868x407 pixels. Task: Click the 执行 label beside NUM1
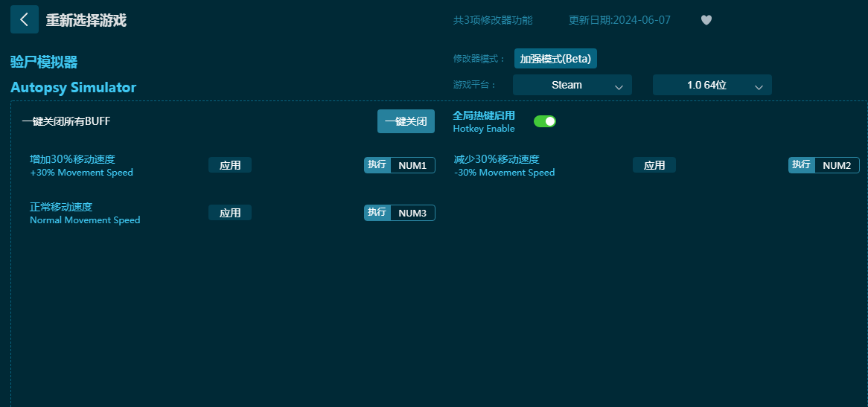click(377, 164)
